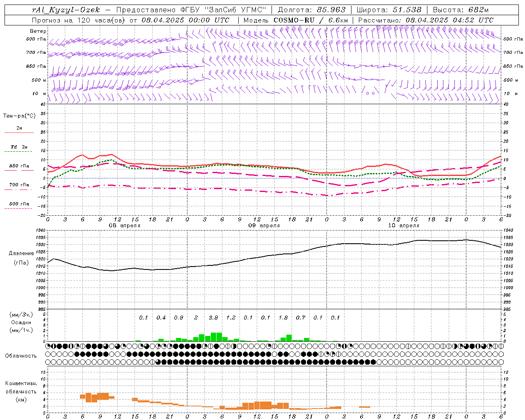This screenshot has height=420, width=525.
Task: Click the (гПа) unit below Давление
Action: tap(21, 263)
